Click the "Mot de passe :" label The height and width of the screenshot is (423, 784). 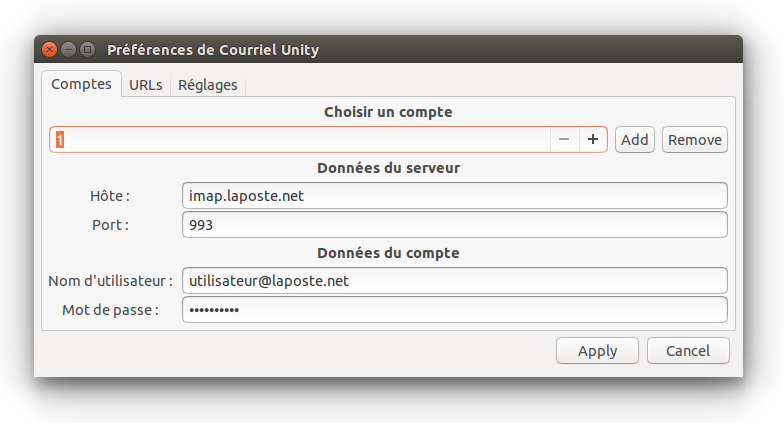110,310
